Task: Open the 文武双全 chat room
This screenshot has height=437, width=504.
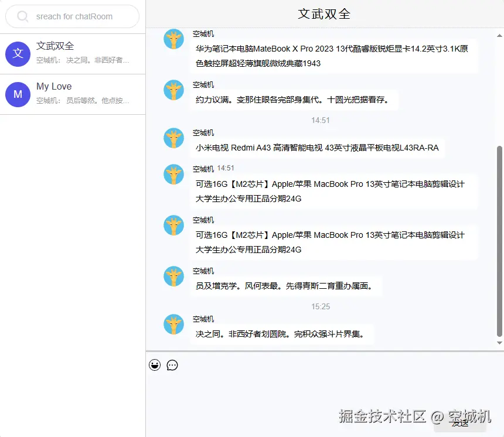Action: click(73, 54)
